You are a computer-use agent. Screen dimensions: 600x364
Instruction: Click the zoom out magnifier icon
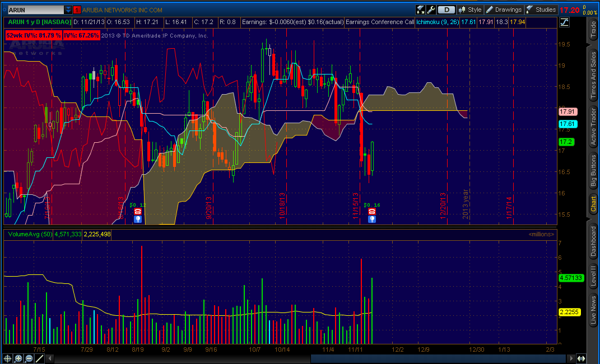[29, 358]
